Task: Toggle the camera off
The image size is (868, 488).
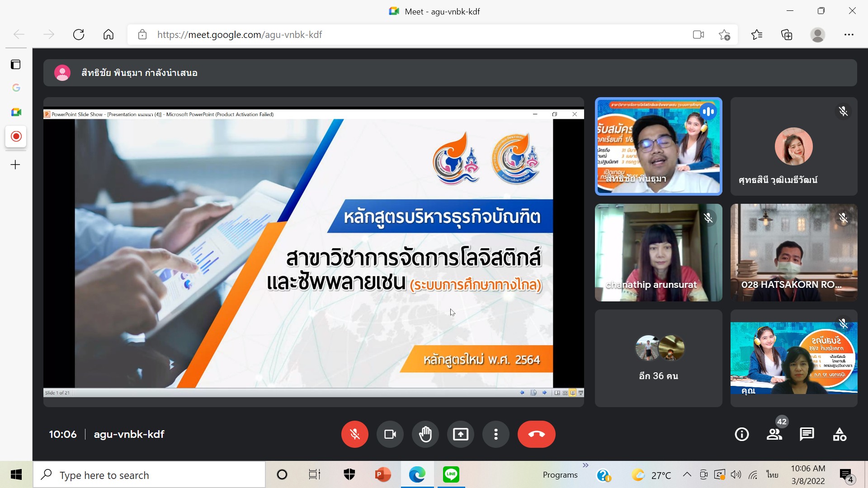Action: [x=390, y=434]
